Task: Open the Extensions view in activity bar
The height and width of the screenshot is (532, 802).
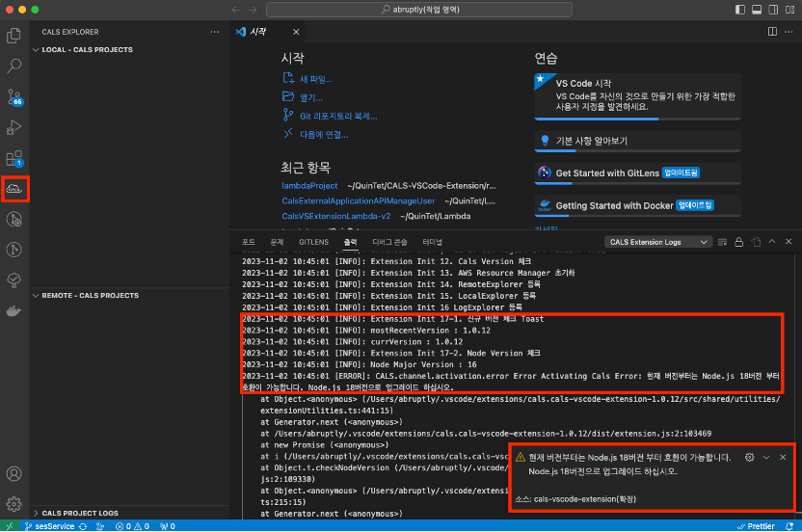Action: click(x=13, y=159)
